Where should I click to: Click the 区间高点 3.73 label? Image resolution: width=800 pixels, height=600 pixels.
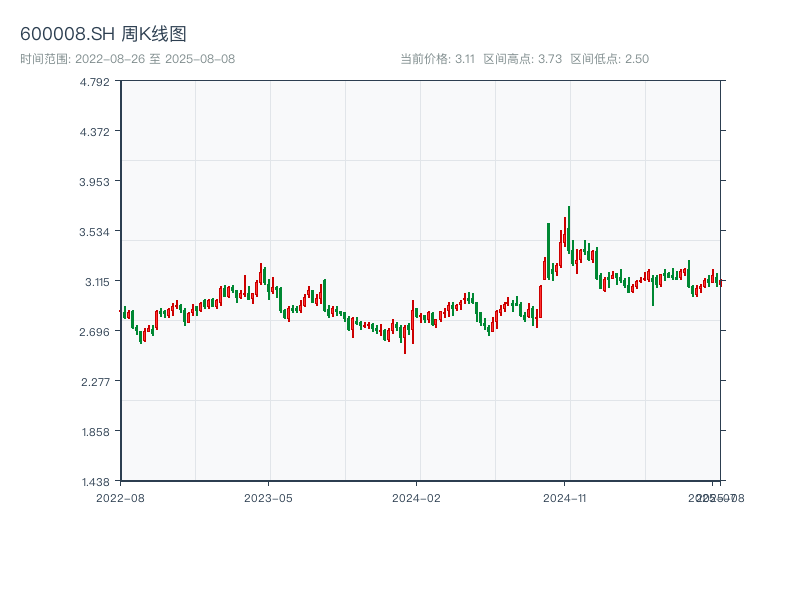click(x=523, y=59)
